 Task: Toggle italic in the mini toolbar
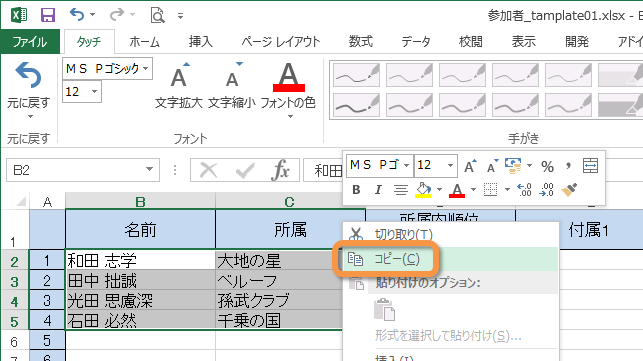coord(378,190)
